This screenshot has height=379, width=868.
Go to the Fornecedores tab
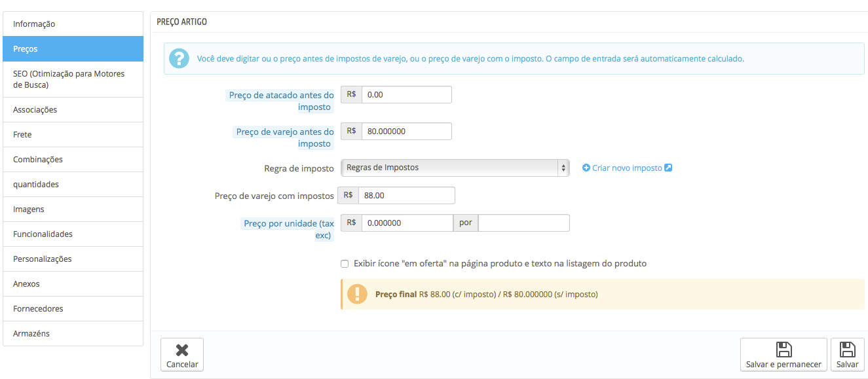click(x=73, y=309)
